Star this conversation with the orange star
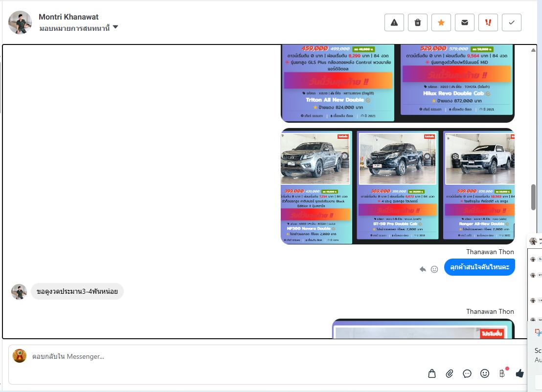Image resolution: width=542 pixels, height=392 pixels. 441,22
